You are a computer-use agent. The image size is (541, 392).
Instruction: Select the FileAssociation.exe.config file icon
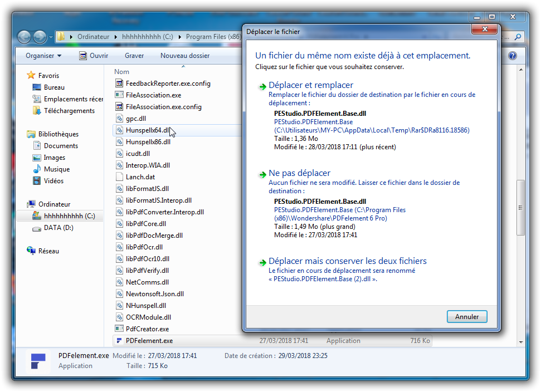pos(119,106)
